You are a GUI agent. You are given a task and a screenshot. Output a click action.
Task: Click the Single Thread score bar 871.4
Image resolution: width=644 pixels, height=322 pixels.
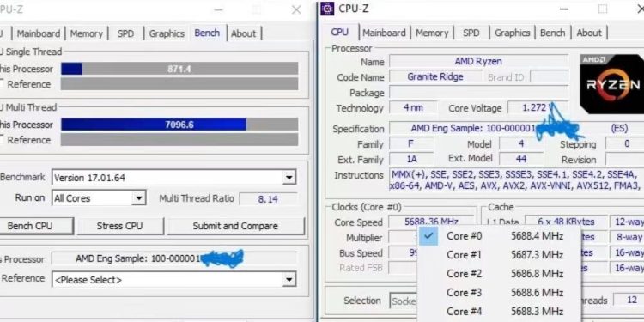(179, 69)
